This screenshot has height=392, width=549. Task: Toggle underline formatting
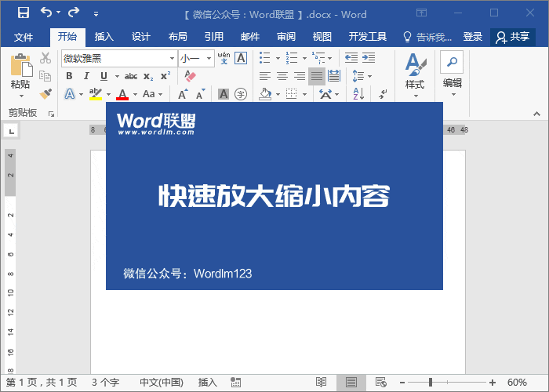(x=104, y=76)
